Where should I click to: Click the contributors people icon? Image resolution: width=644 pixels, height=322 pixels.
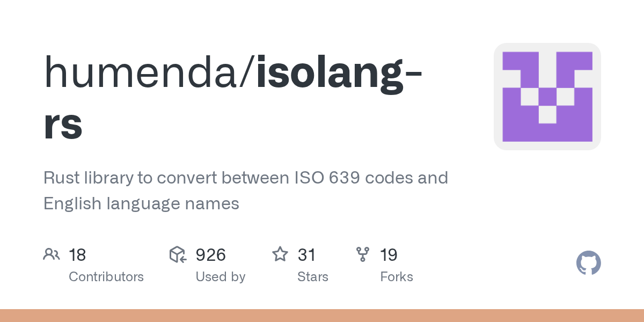(52, 254)
